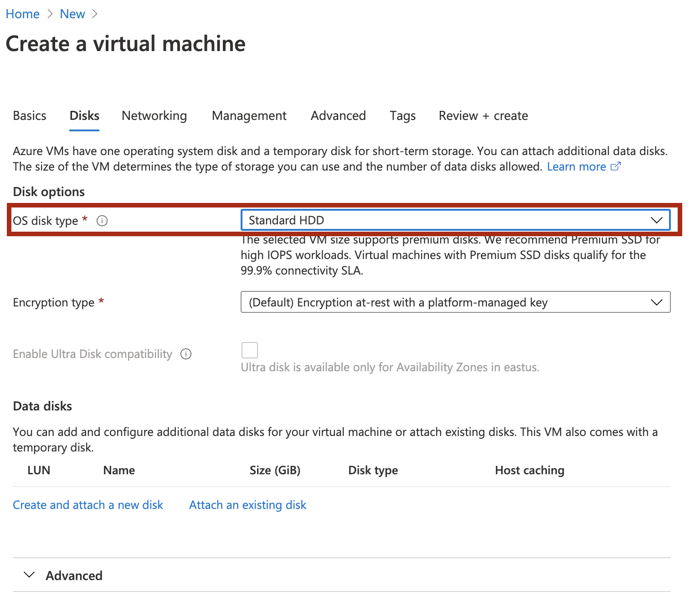This screenshot has height=612, width=700.
Task: Switch to the Basics tab
Action: click(x=30, y=116)
